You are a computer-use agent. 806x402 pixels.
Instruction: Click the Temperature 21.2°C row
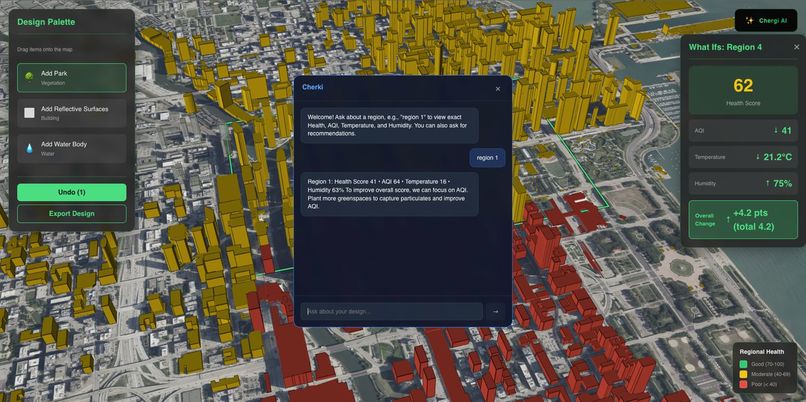[x=743, y=157]
